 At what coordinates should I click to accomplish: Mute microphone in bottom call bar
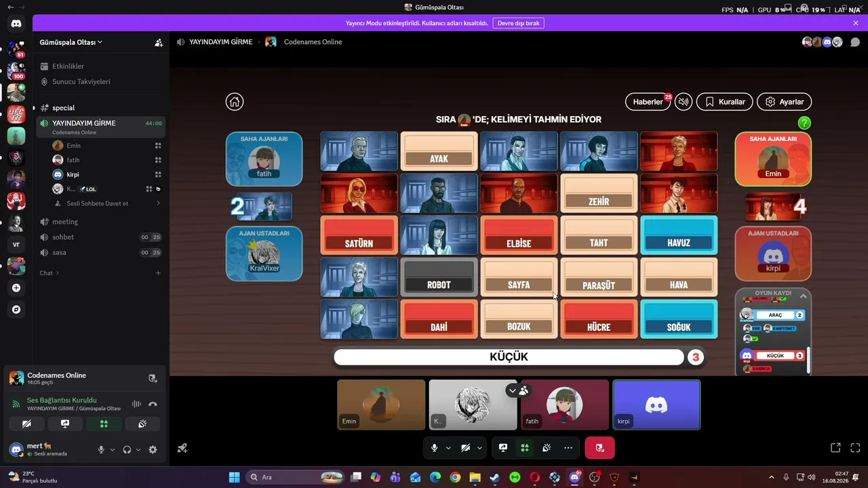pos(435,448)
